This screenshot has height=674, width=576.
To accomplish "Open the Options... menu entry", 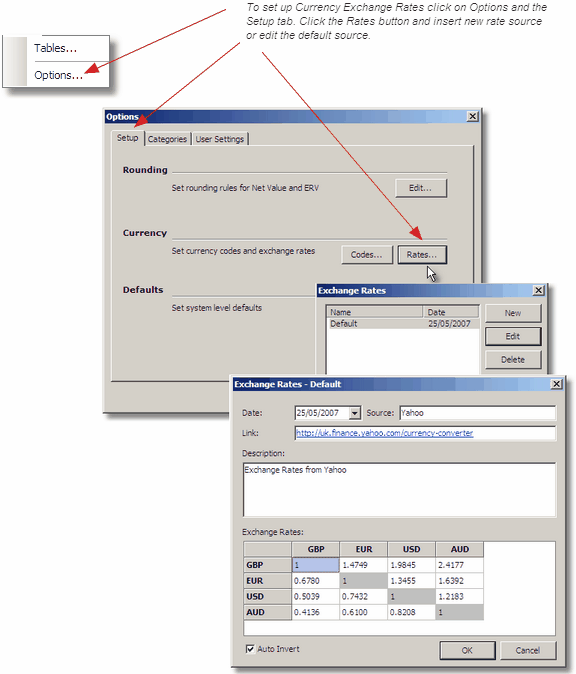I will [x=58, y=75].
